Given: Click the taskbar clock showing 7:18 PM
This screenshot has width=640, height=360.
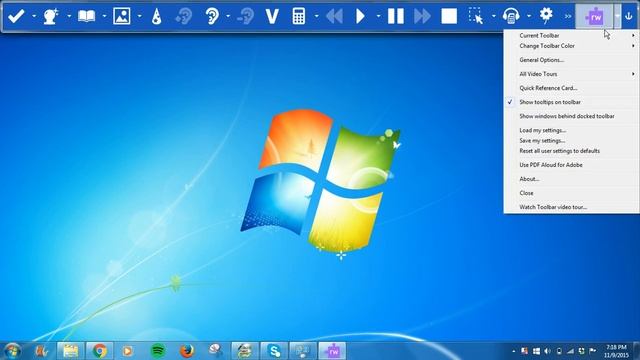Looking at the screenshot, I should (616, 351).
